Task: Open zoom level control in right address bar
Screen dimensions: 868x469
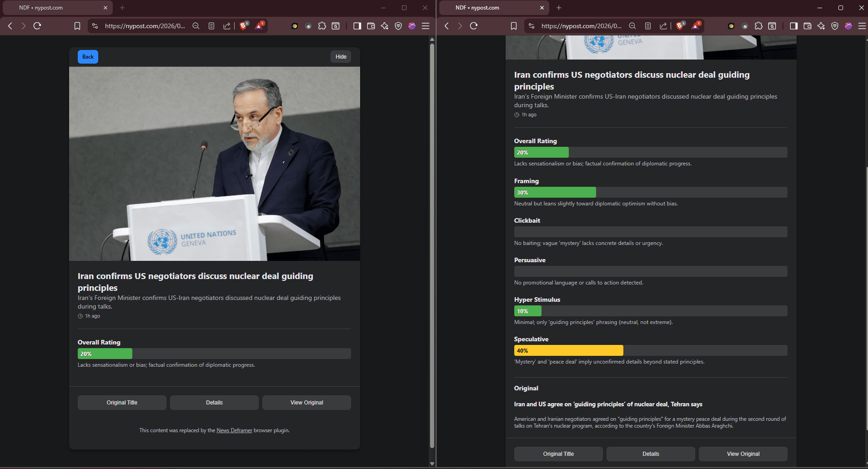Action: tap(632, 26)
